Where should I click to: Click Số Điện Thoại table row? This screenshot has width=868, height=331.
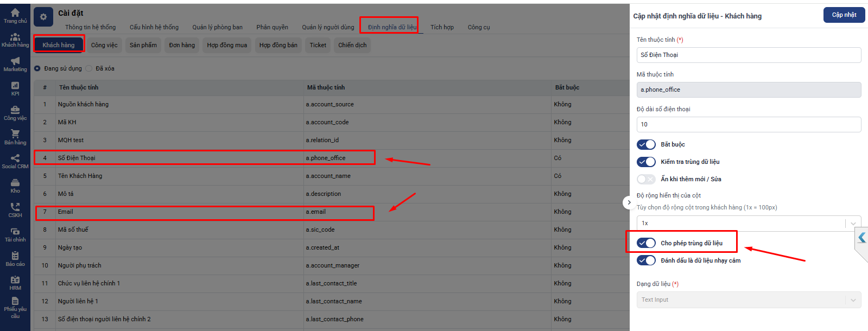click(332, 158)
